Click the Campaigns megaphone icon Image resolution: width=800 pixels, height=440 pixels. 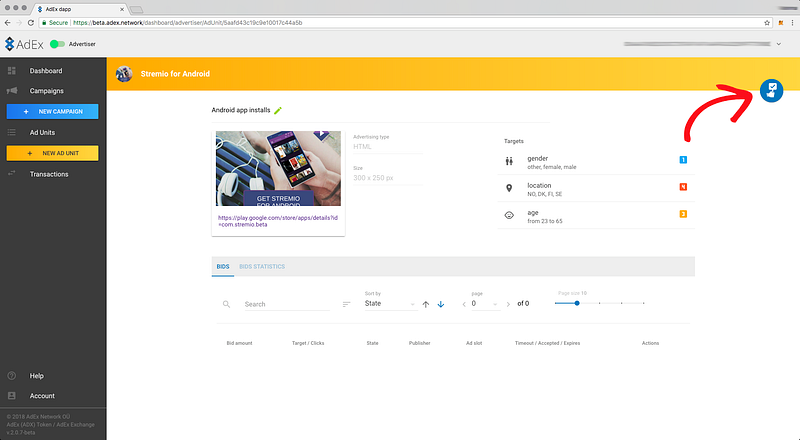pyautogui.click(x=12, y=91)
